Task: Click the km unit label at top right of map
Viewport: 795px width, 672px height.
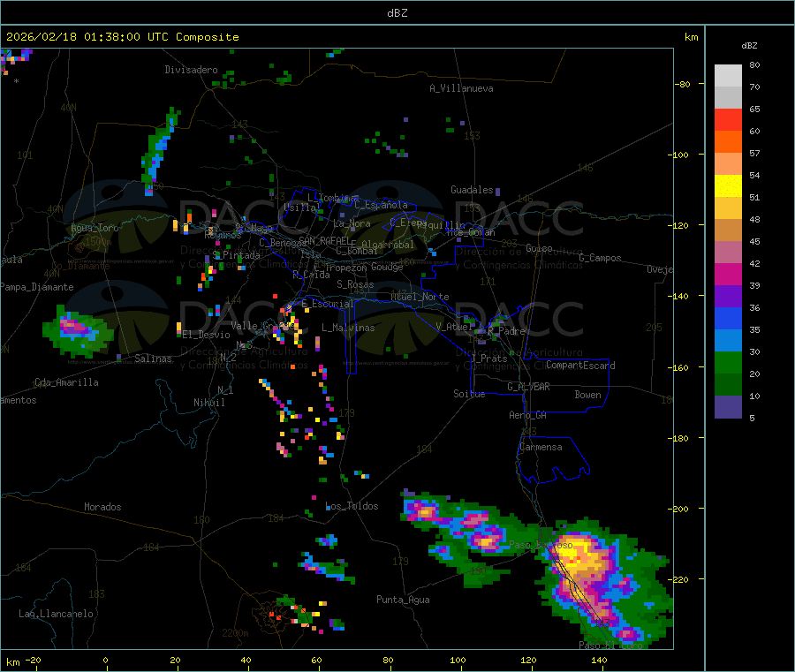Action: (692, 37)
